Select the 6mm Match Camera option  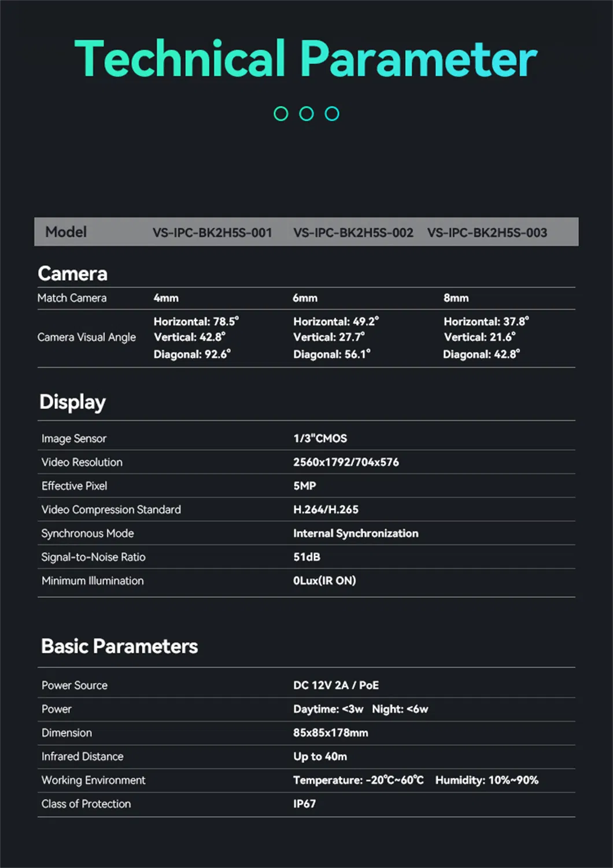[305, 298]
